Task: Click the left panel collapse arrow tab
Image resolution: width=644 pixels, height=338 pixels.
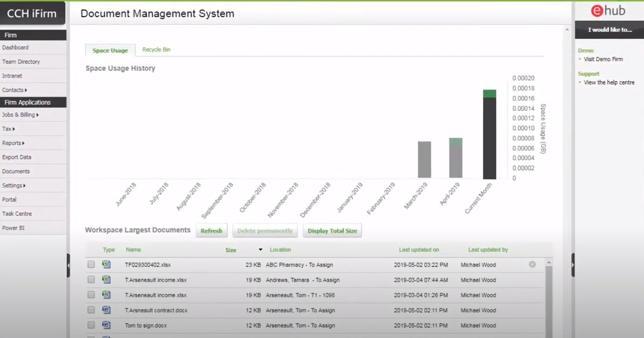Action: pyautogui.click(x=69, y=265)
